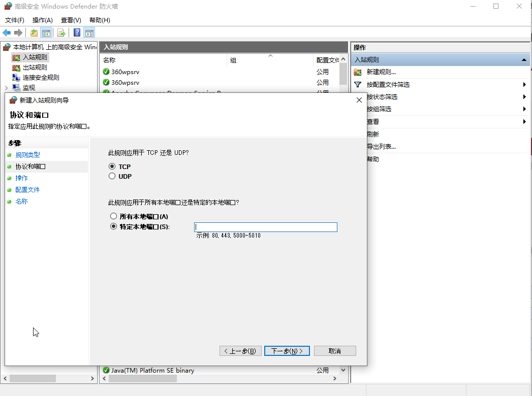
Task: Click the specific local ports input field
Action: (266, 227)
